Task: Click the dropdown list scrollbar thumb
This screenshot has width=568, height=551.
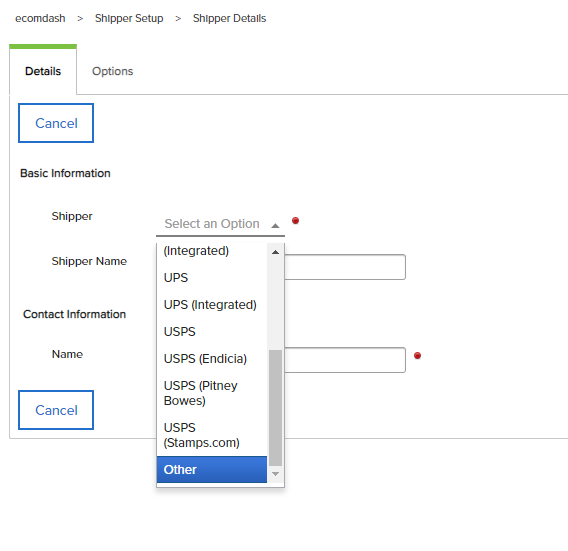Action: coord(275,408)
